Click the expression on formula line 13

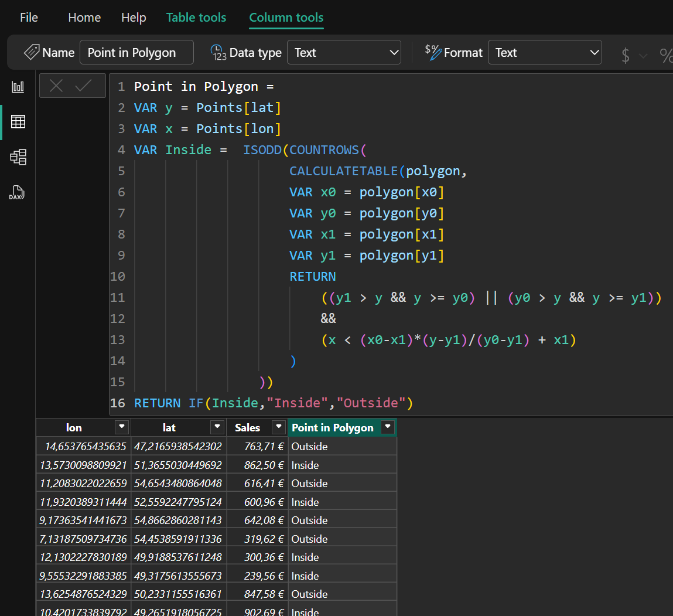(449, 340)
